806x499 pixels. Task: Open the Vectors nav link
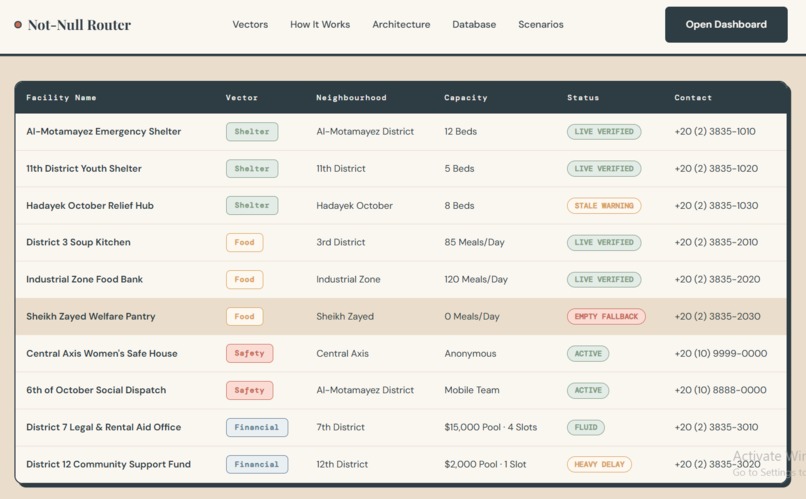[x=250, y=24]
